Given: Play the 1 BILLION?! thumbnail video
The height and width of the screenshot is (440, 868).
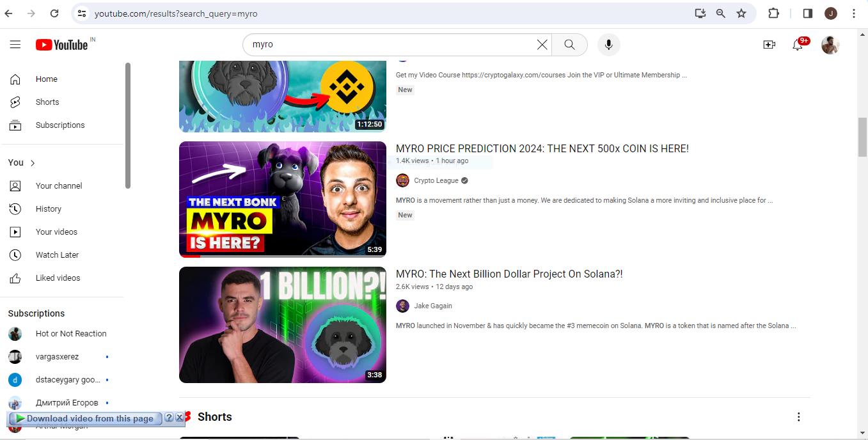Looking at the screenshot, I should (x=283, y=325).
